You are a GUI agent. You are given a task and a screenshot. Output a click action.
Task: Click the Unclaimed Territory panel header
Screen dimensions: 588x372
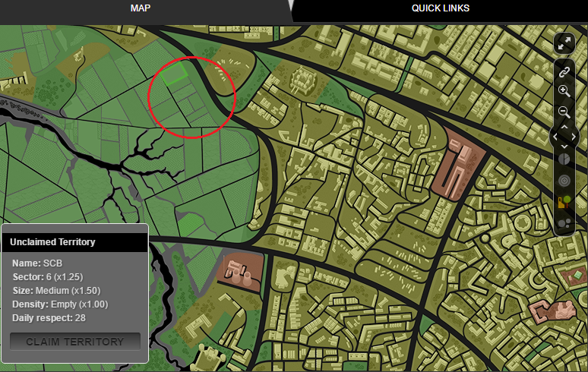[x=75, y=242]
